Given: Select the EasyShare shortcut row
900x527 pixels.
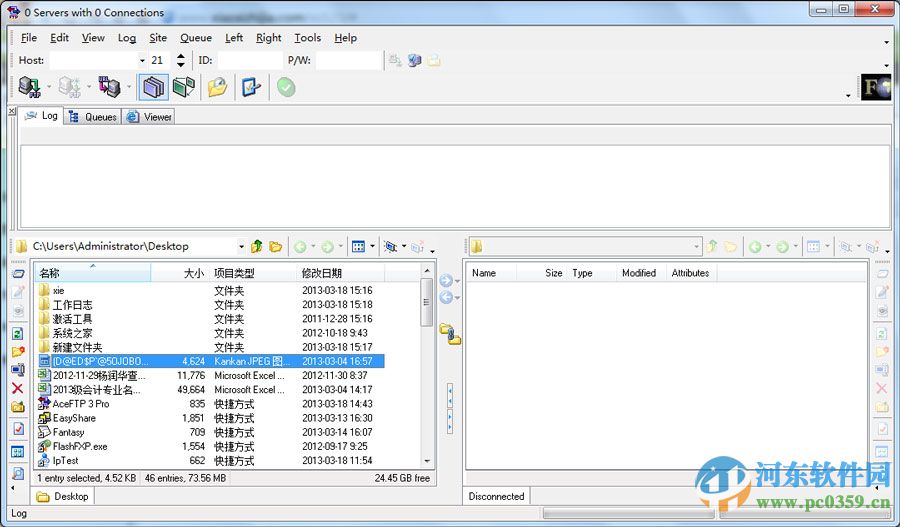Looking at the screenshot, I should tap(210, 418).
